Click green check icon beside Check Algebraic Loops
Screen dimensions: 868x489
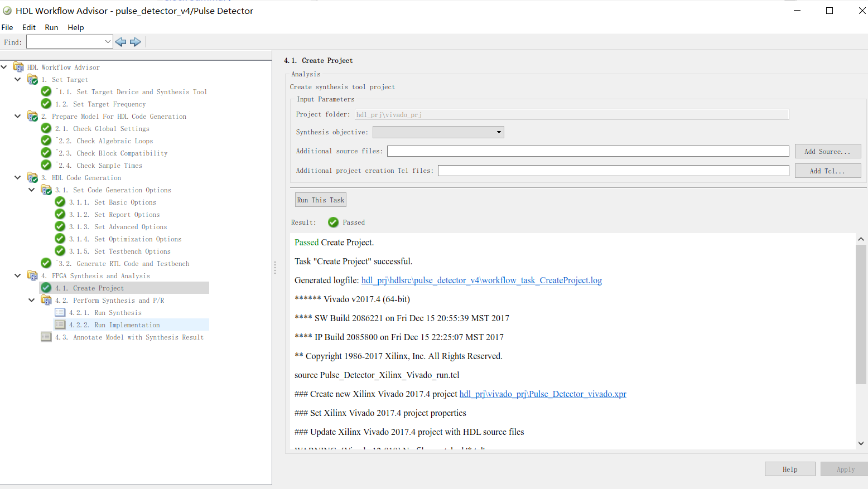[x=46, y=141]
